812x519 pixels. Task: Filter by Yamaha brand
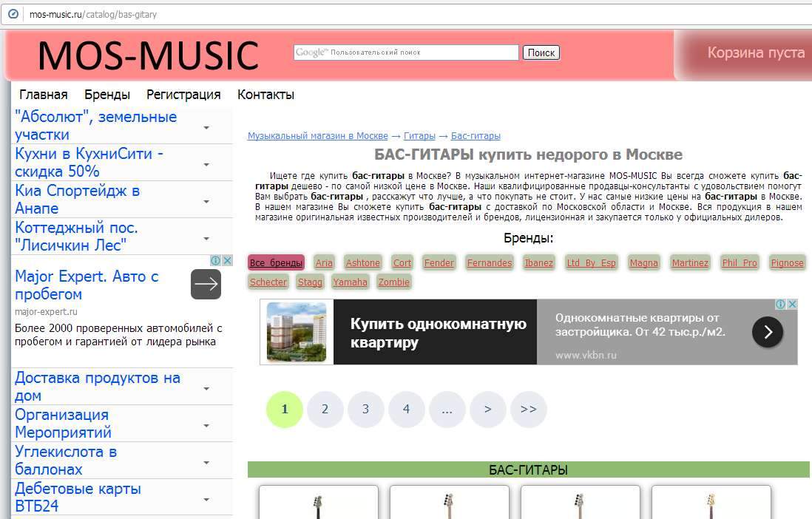click(x=350, y=282)
